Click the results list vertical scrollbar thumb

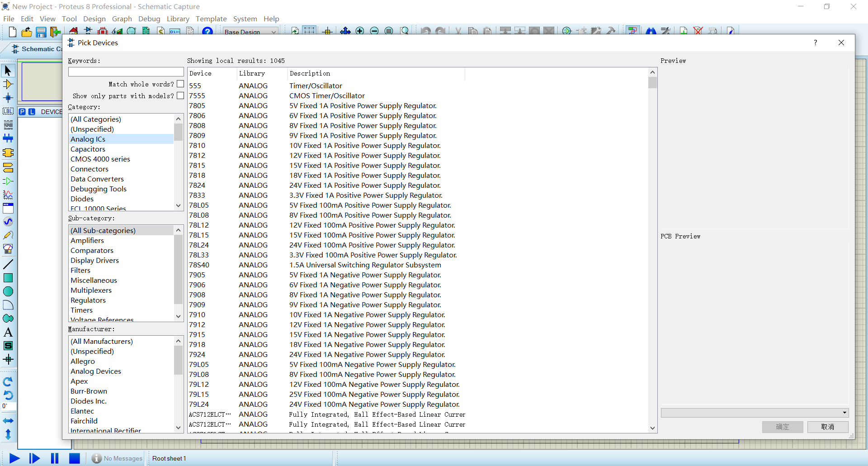(x=652, y=82)
